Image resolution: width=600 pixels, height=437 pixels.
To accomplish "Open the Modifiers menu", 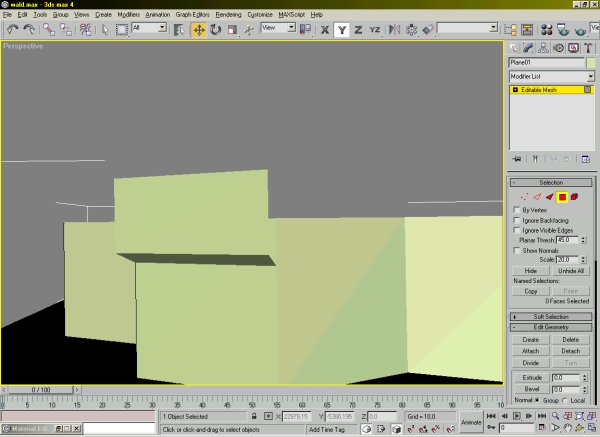I will click(x=130, y=16).
